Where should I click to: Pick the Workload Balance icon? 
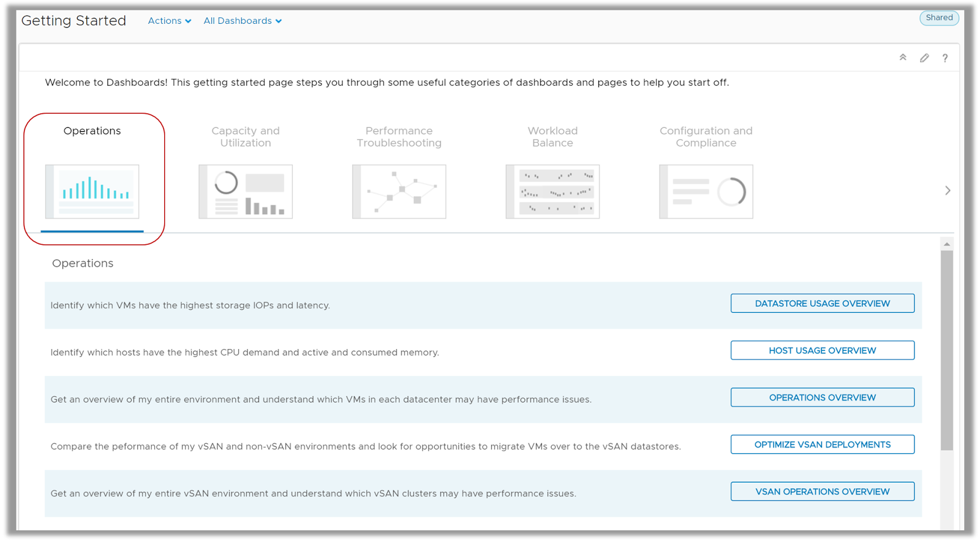pyautogui.click(x=552, y=191)
